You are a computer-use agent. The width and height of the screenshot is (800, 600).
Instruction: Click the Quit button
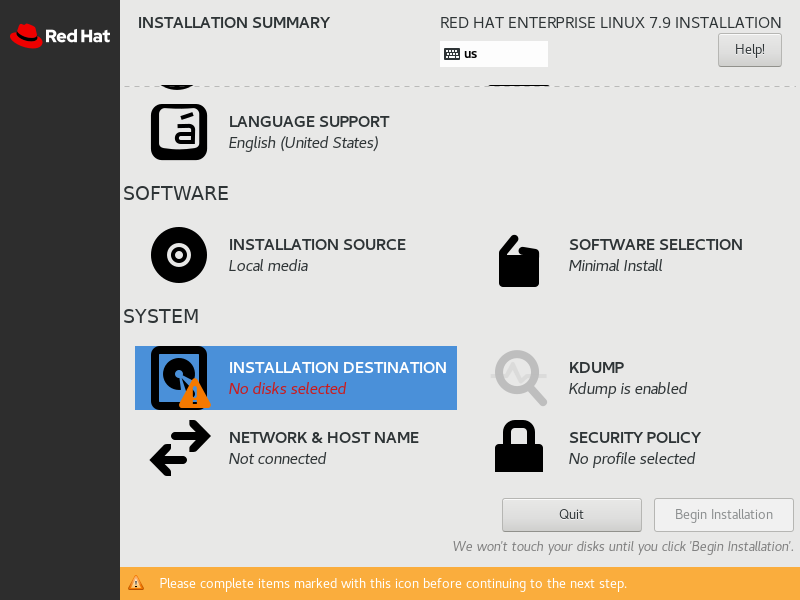point(571,515)
